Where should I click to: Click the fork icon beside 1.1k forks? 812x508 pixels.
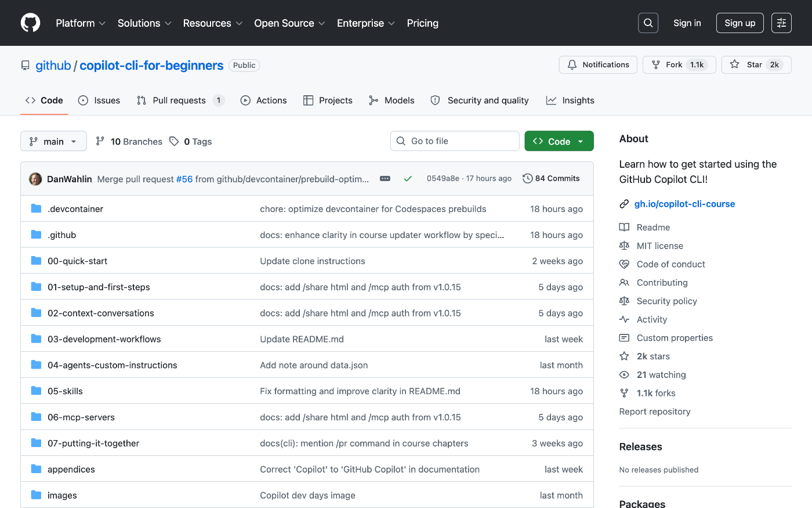(x=624, y=393)
